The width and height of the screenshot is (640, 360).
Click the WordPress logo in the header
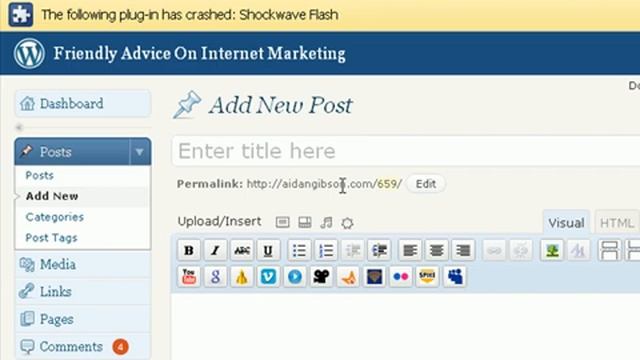pyautogui.click(x=29, y=53)
